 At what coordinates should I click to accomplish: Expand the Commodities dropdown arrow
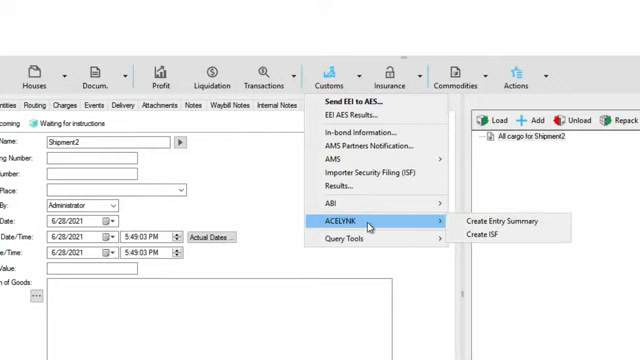tap(485, 76)
